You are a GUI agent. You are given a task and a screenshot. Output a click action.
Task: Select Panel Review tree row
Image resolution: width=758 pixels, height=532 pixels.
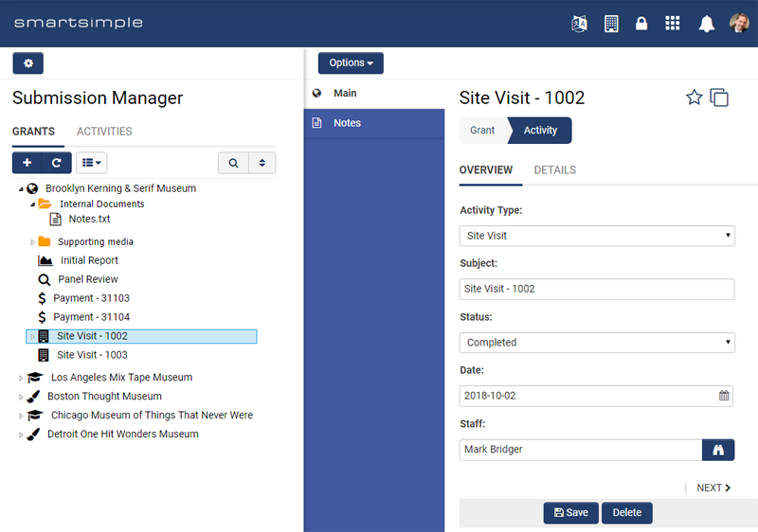point(88,279)
